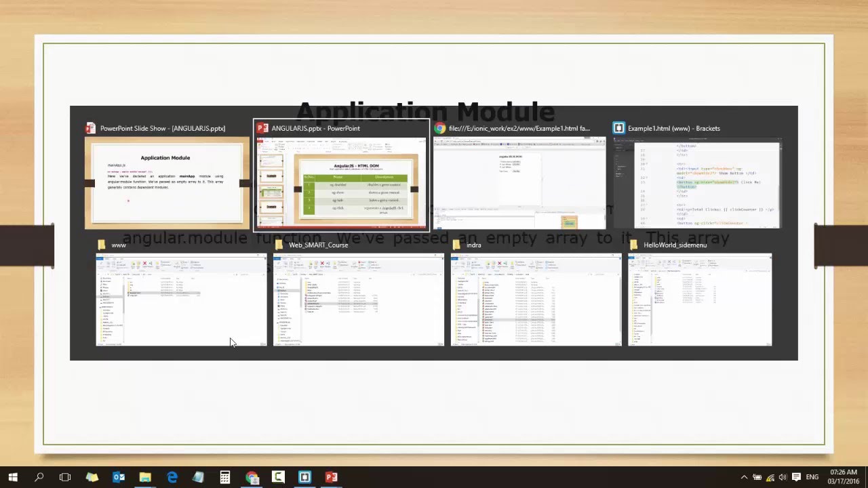This screenshot has height=488, width=868.
Task: Open the volume speaker tray icon
Action: (783, 477)
